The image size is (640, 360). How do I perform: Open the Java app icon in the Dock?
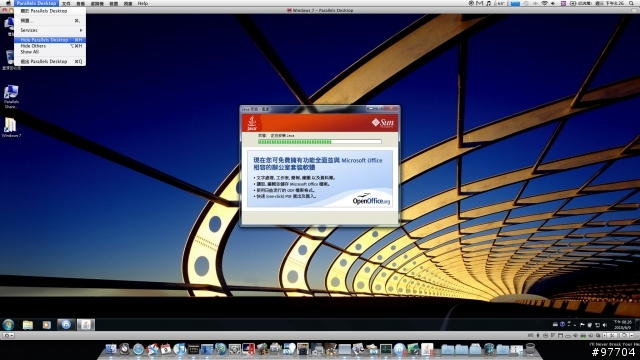point(427,349)
